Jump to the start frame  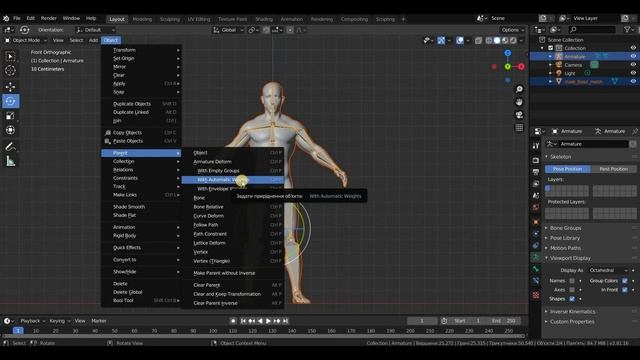click(x=243, y=321)
